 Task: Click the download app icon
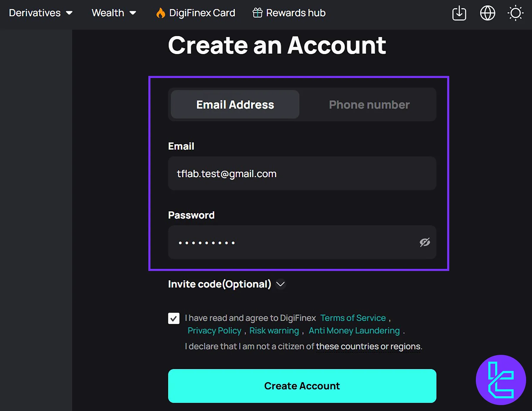459,13
